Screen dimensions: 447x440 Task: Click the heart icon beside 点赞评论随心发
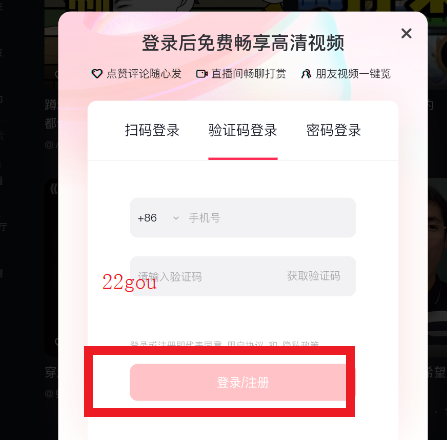pos(97,74)
